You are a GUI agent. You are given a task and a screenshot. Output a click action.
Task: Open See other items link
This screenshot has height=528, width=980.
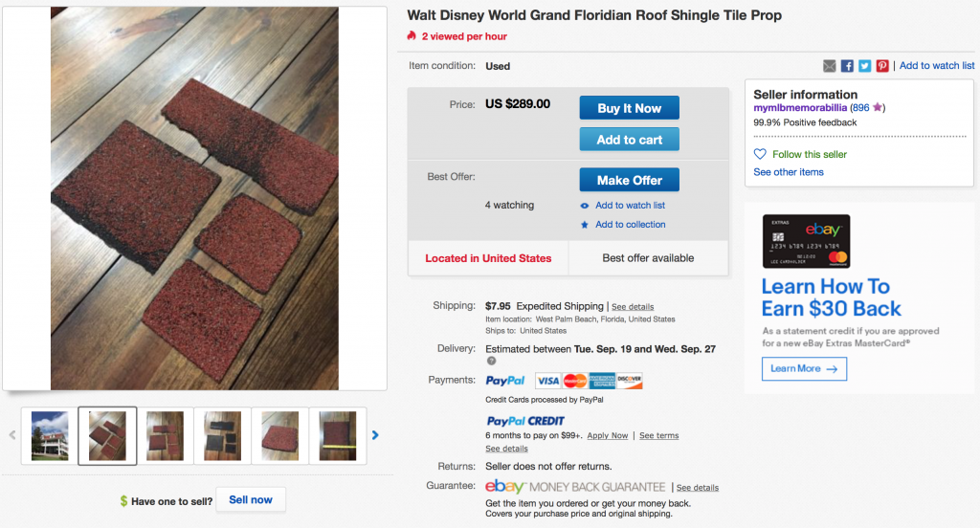[x=789, y=172]
